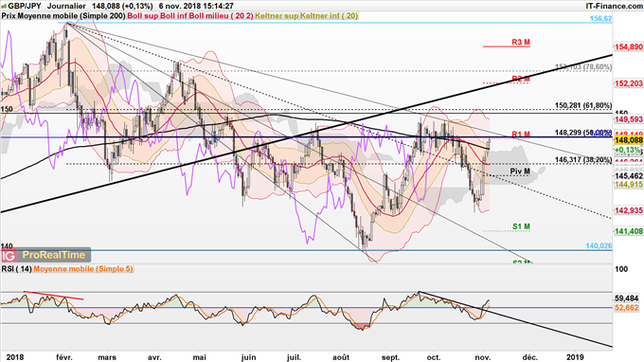Click the févr. time axis label

64,357
